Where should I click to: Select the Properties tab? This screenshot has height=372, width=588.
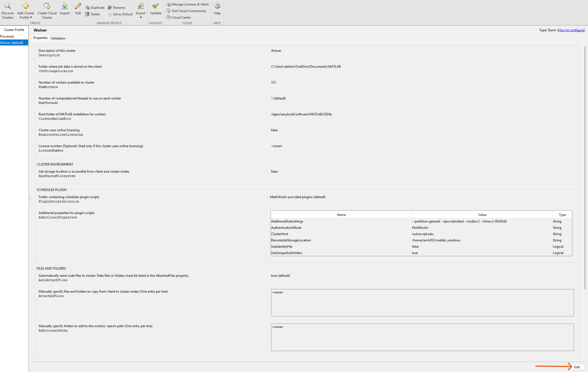click(40, 38)
